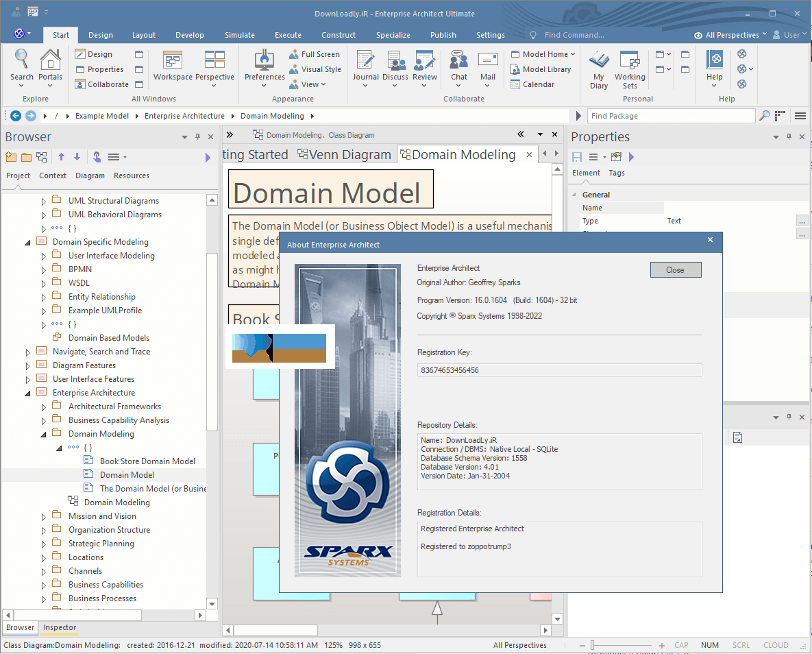This screenshot has height=654, width=812.
Task: Click Example Model in breadcrumb path
Action: (102, 116)
